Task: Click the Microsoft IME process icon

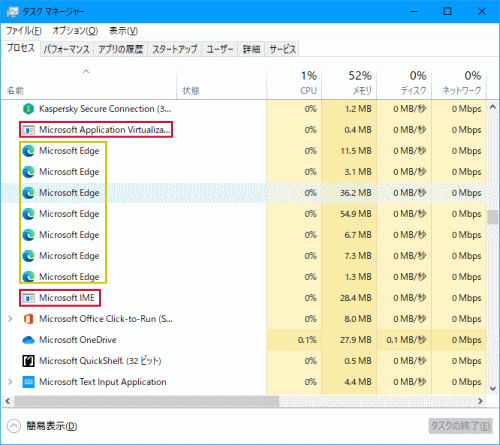Action: point(28,298)
